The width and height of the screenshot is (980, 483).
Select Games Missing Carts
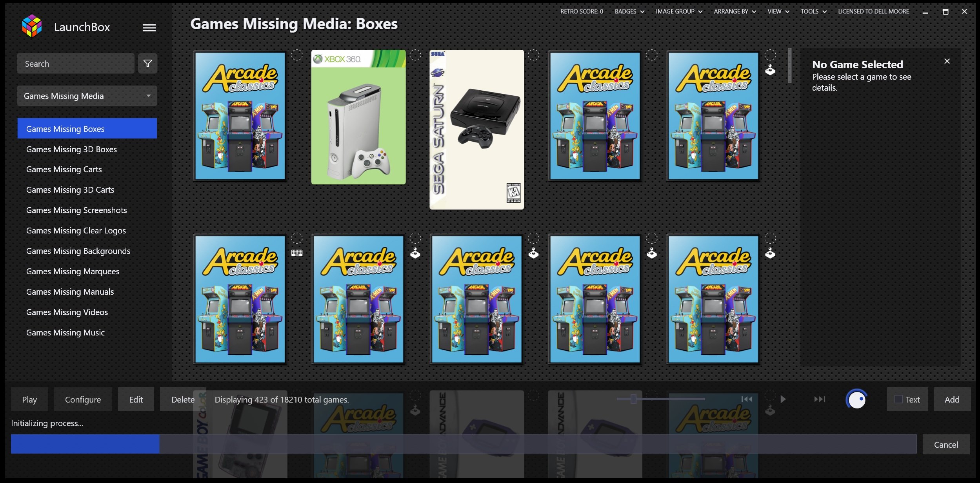87,170
